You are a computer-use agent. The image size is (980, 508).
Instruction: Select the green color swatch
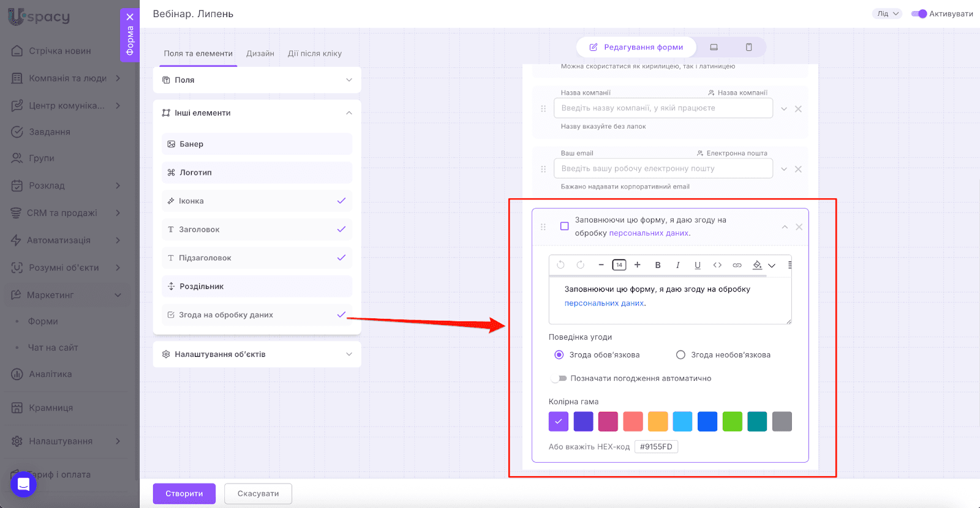tap(732, 422)
